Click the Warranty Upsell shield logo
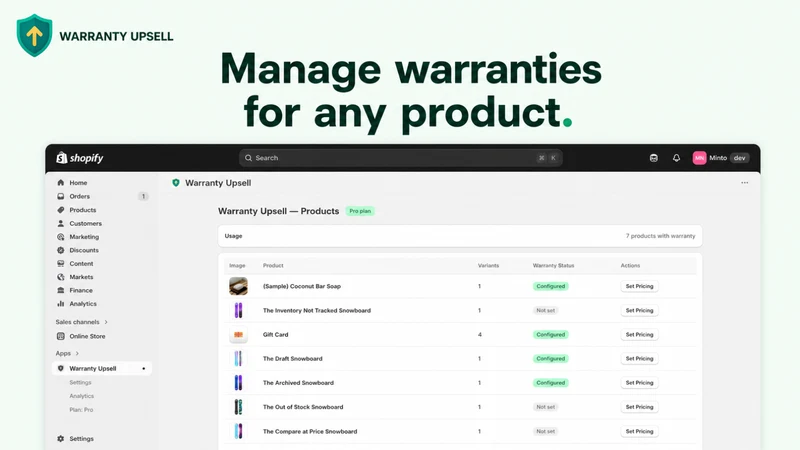 pyautogui.click(x=34, y=36)
